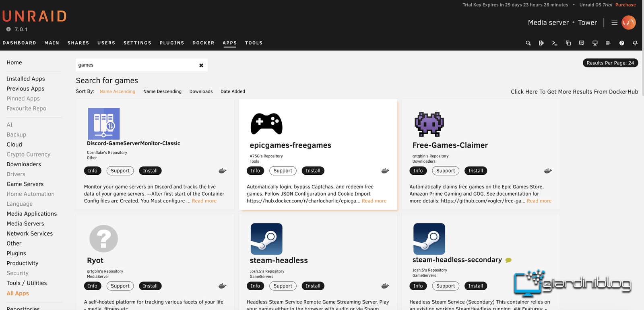Go to Home in apps sidebar
The width and height of the screenshot is (644, 310).
click(14, 62)
